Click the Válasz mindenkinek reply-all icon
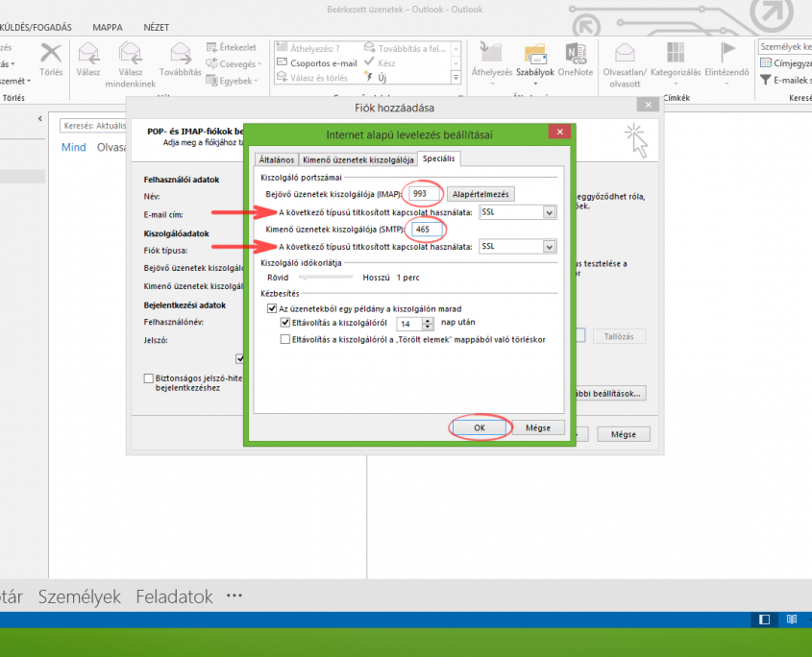Screen dimensions: 812x657 point(130,53)
